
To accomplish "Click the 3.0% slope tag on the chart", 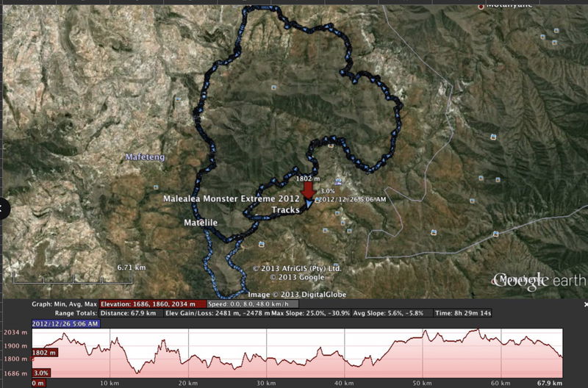I will [42, 373].
